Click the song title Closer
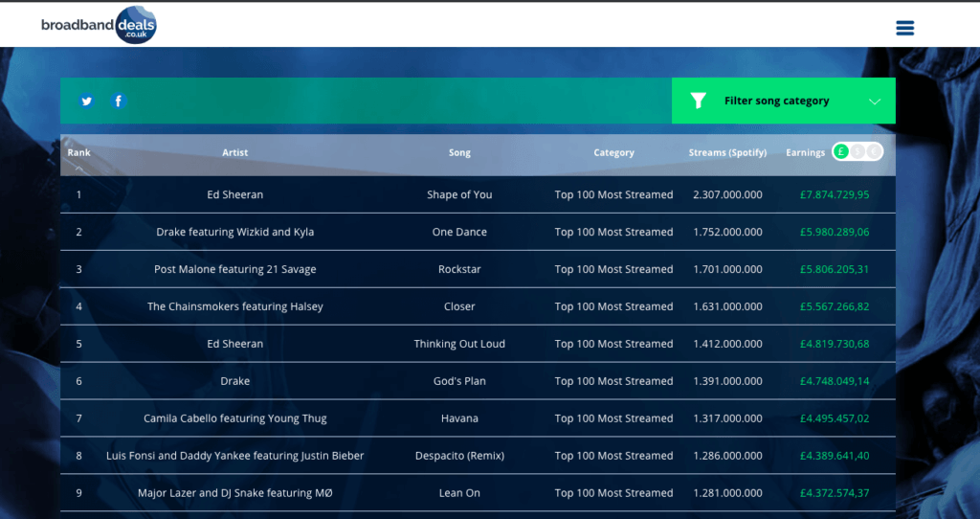 tap(459, 306)
